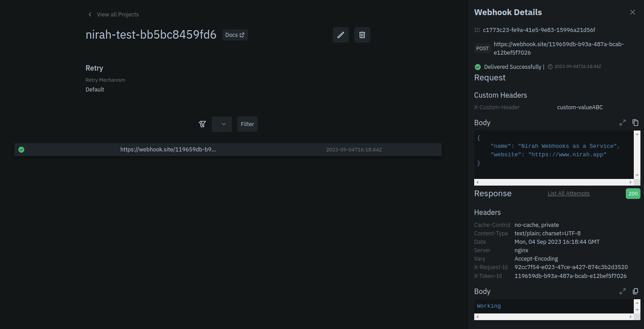
Task: Click the horizontal scrollbar under the request Body
Action: (553, 182)
